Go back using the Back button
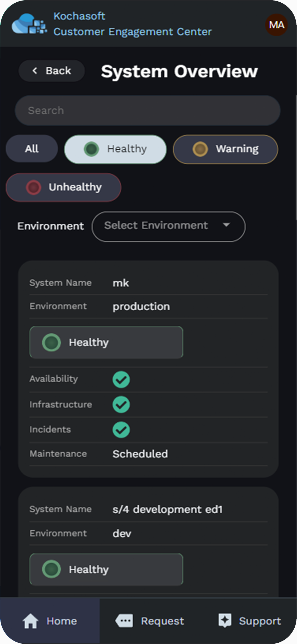Image resolution: width=297 pixels, height=644 pixels. 52,71
